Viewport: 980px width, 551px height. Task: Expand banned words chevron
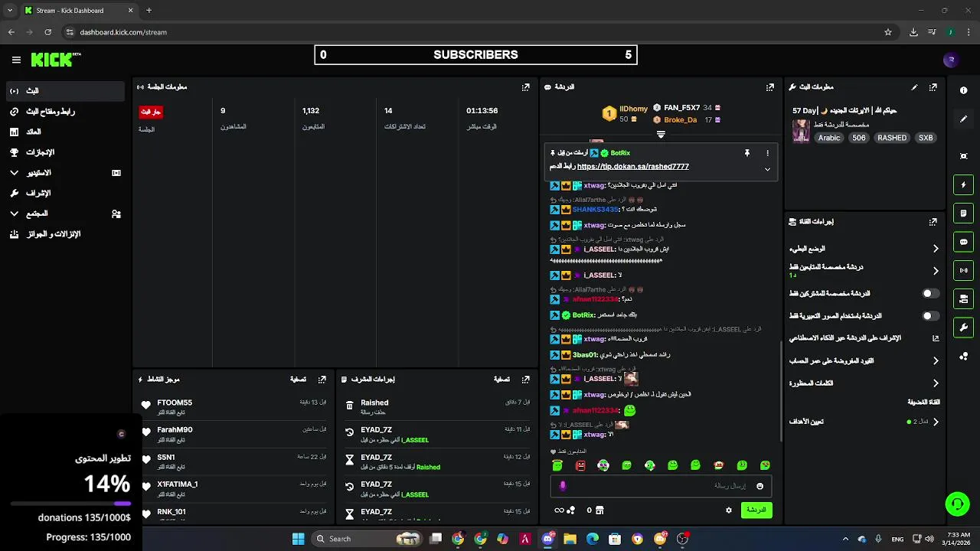[935, 383]
